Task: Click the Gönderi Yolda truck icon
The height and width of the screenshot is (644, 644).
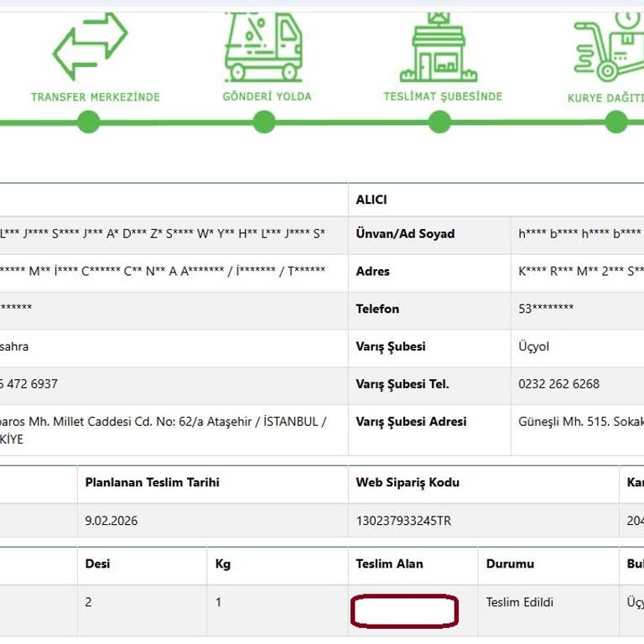Action: [x=263, y=46]
